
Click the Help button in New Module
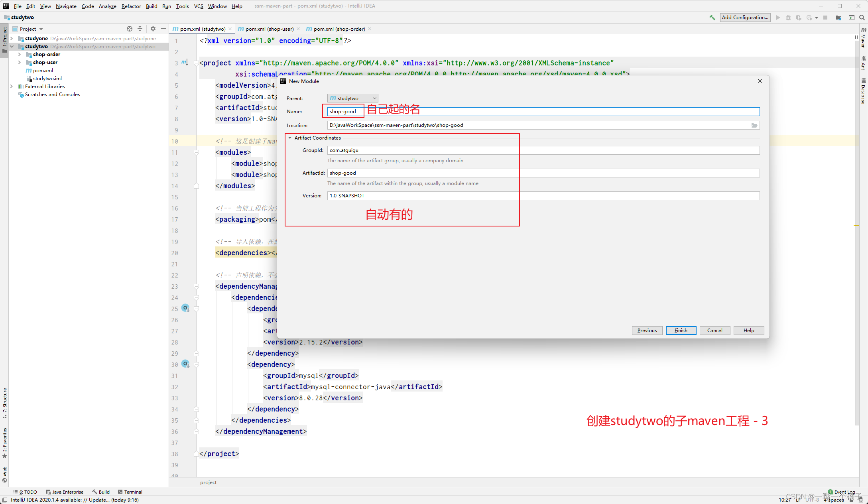tap(749, 330)
